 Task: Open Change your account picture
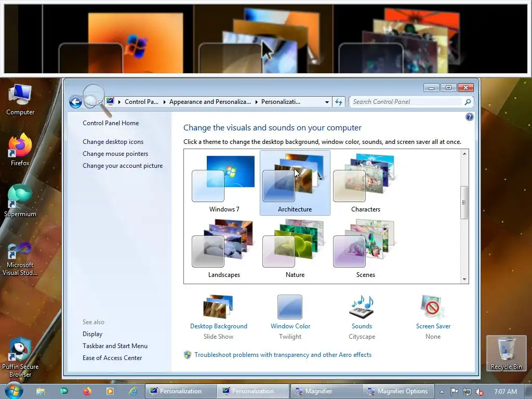coord(123,166)
